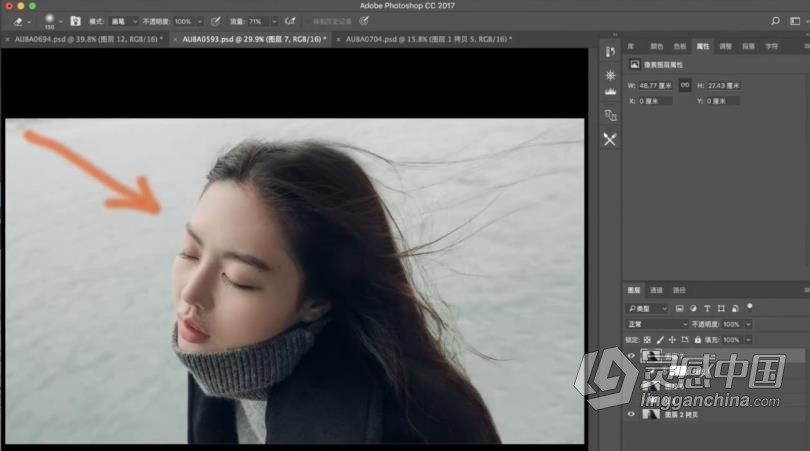Open the layer opacity 100% dropdown arrow
810x451 pixels.
tap(748, 324)
